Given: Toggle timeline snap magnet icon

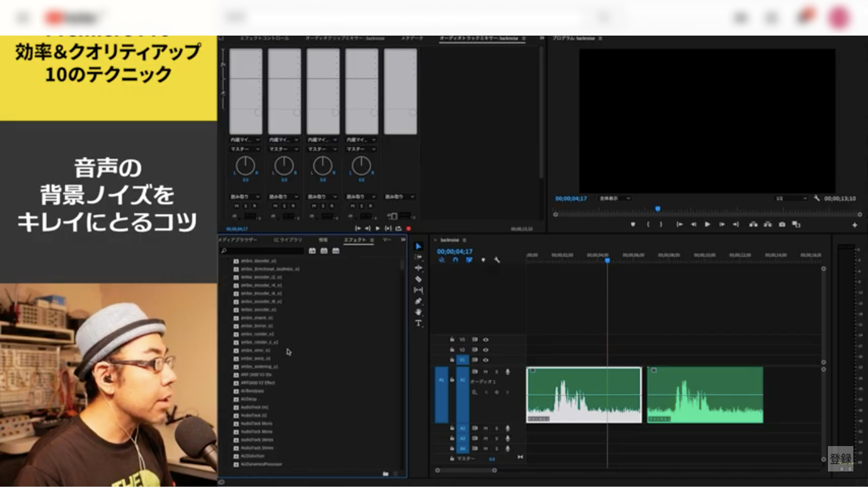Looking at the screenshot, I should (x=455, y=260).
